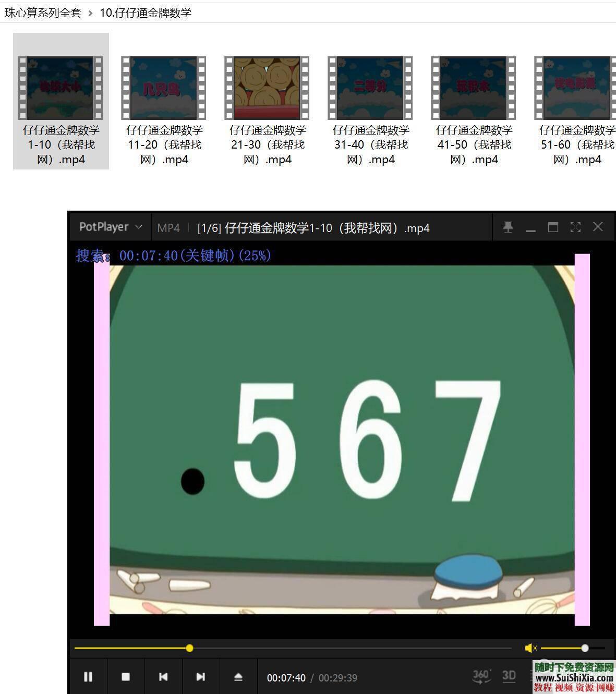The height and width of the screenshot is (694, 616).
Task: Click the eject/open file icon
Action: click(x=238, y=677)
